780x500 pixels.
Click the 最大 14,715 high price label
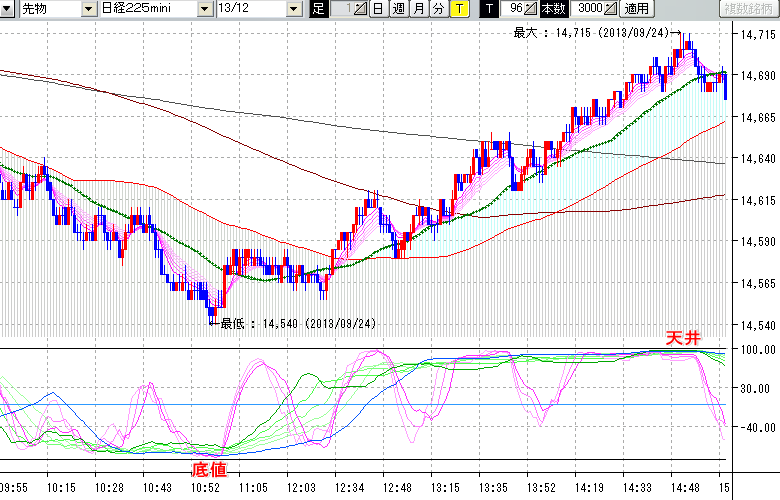tap(590, 33)
